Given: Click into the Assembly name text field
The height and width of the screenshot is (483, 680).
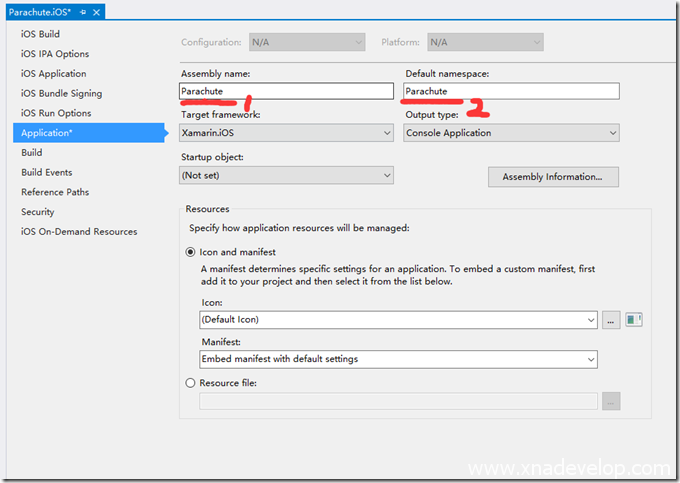Looking at the screenshot, I should [287, 91].
